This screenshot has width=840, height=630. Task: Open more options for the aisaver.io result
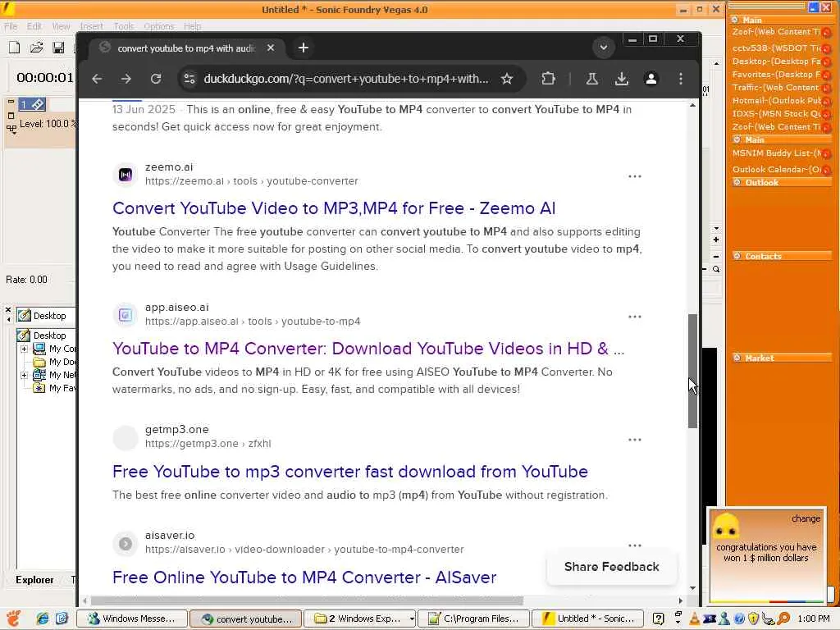(635, 546)
